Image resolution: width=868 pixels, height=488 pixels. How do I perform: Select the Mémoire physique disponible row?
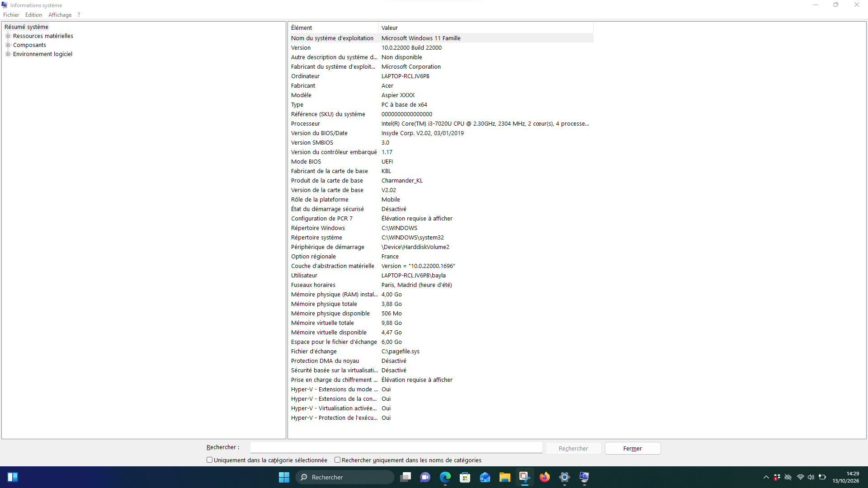[x=441, y=314]
